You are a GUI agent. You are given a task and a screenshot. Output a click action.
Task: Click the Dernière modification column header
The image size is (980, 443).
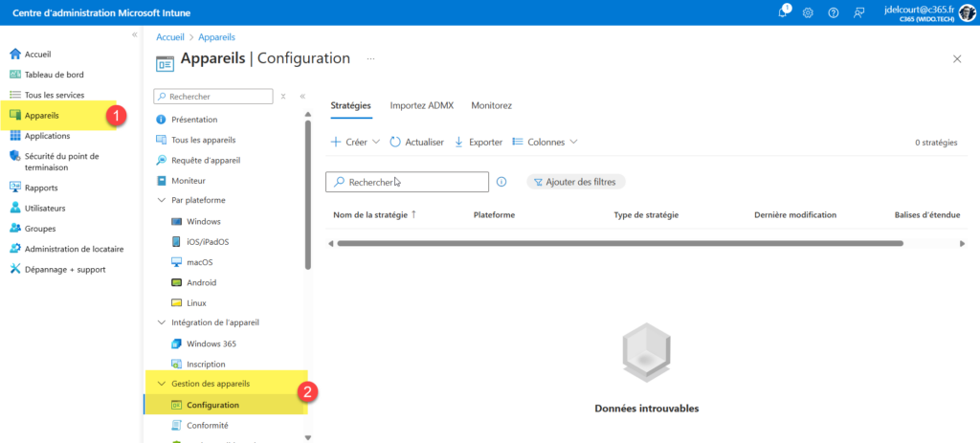coord(795,215)
